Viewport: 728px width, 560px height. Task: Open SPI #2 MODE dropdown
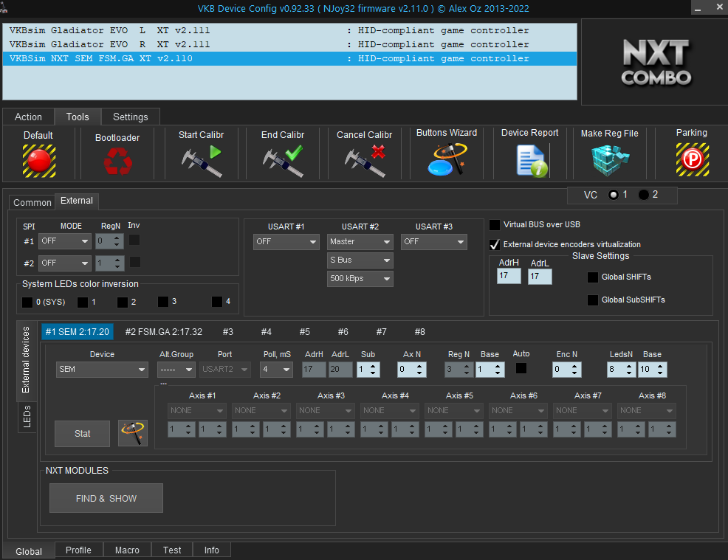point(65,263)
